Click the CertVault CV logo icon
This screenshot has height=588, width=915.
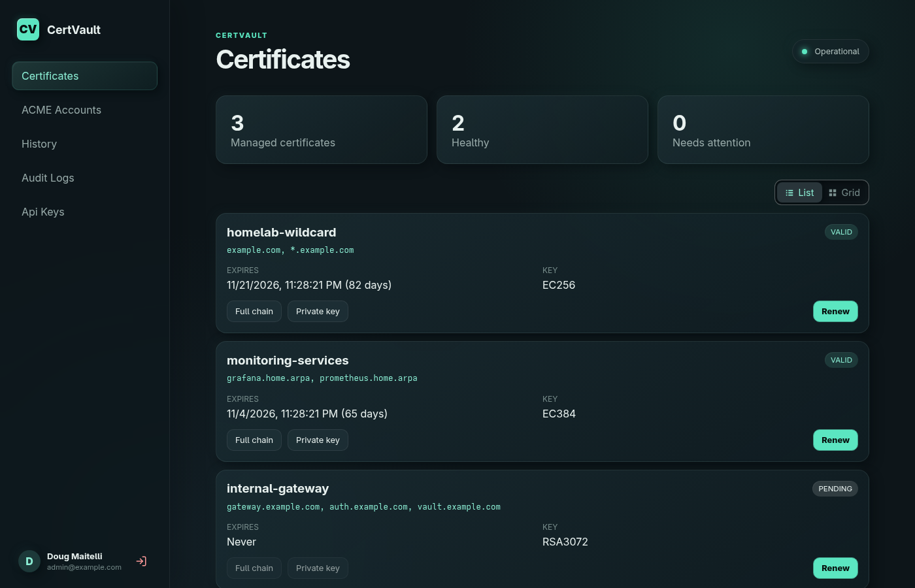click(28, 29)
